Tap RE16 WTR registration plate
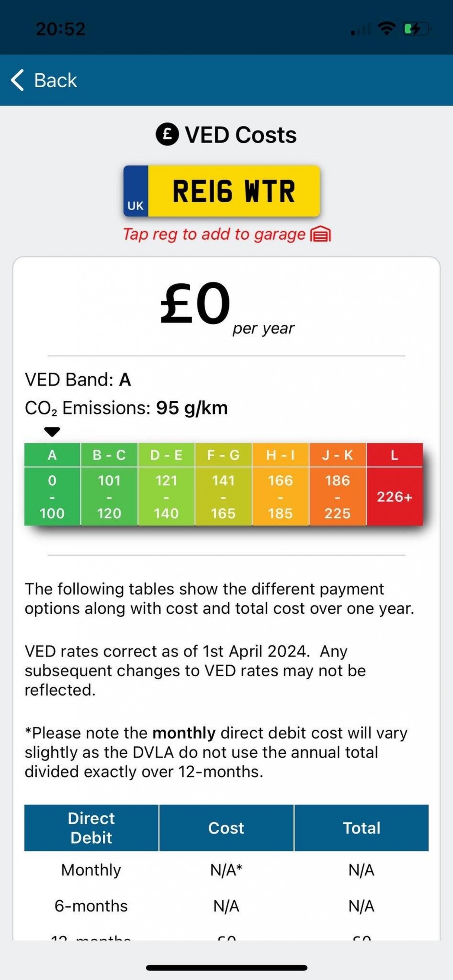This screenshot has width=453, height=980. (x=222, y=191)
